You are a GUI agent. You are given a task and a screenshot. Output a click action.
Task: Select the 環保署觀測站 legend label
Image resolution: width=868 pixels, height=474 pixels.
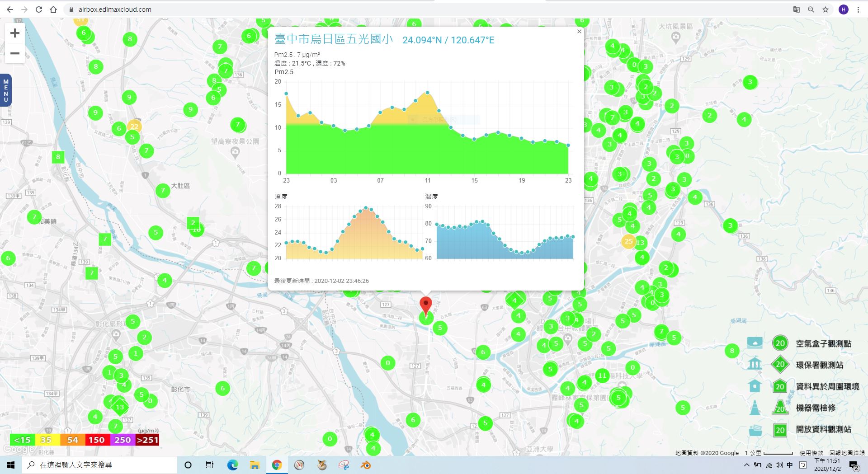pyautogui.click(x=819, y=365)
